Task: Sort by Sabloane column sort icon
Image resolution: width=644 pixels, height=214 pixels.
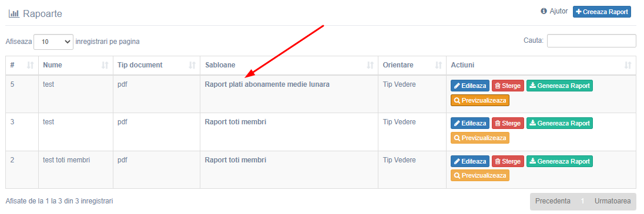Action: tap(370, 65)
